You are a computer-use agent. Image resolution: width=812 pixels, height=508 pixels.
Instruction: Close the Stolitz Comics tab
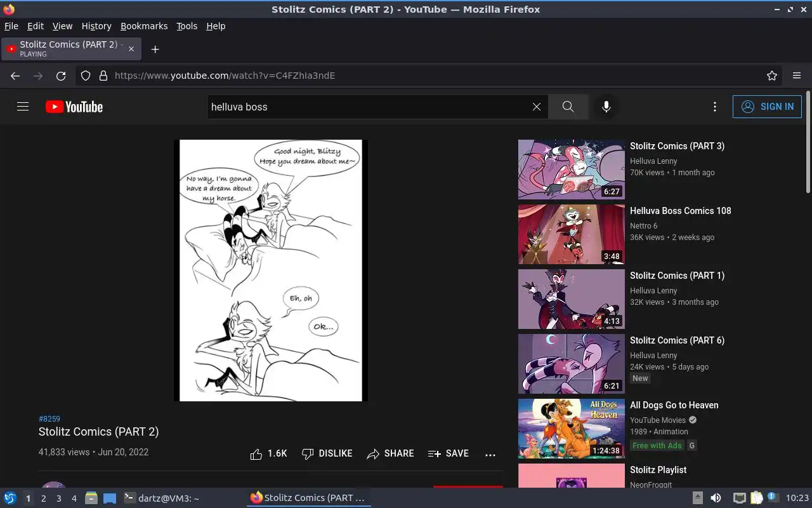pyautogui.click(x=131, y=49)
